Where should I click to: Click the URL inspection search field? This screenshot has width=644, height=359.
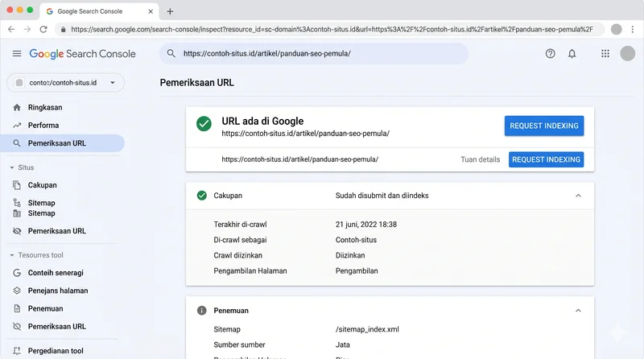[x=314, y=53]
